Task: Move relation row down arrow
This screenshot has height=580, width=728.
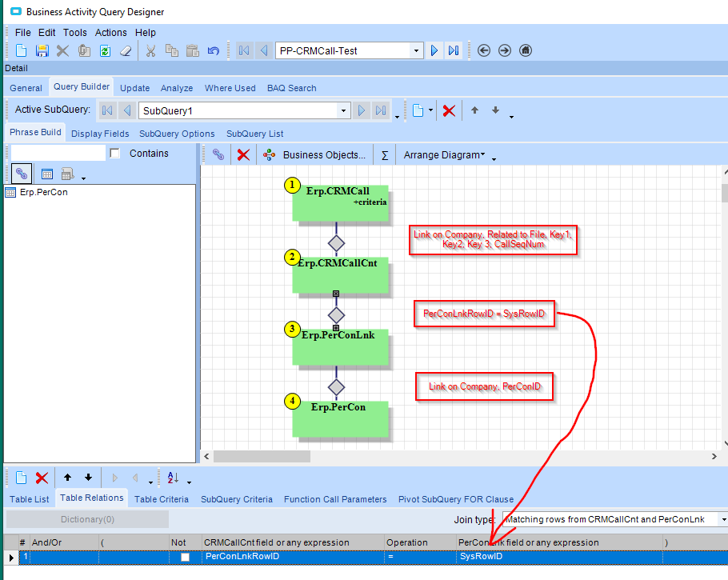Action: click(88, 478)
